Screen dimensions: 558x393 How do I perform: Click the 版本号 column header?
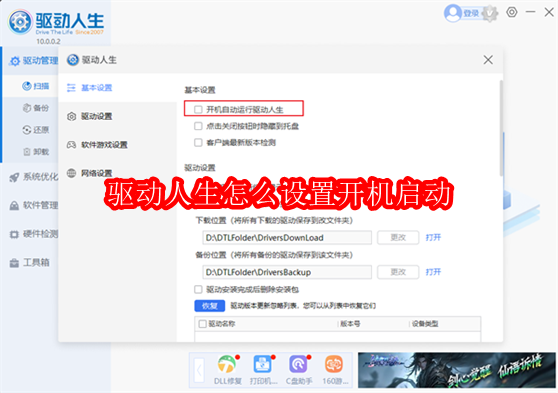pos(351,324)
